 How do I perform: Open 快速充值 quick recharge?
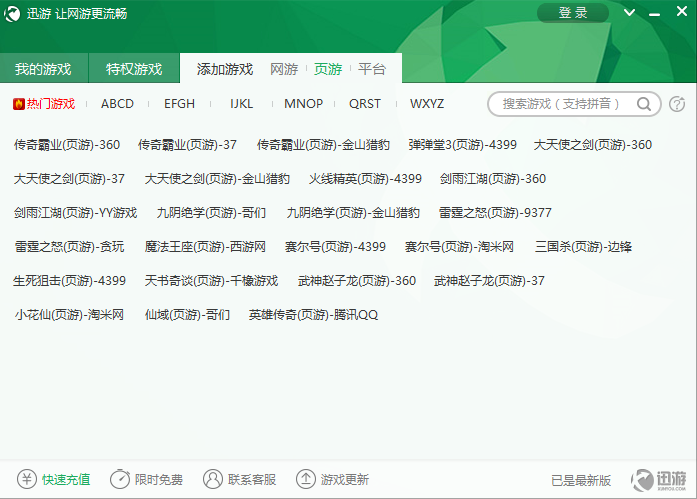[66, 480]
